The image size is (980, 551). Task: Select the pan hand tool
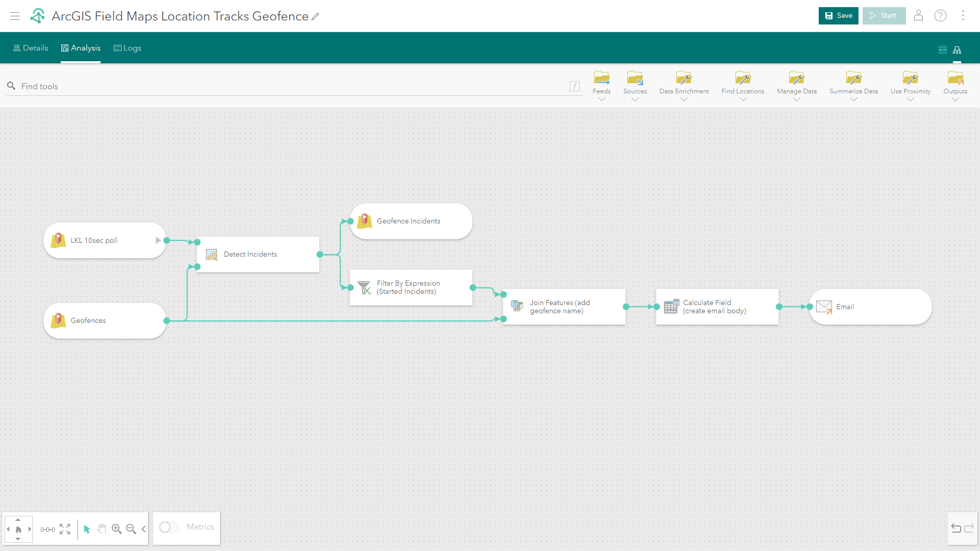click(x=102, y=529)
